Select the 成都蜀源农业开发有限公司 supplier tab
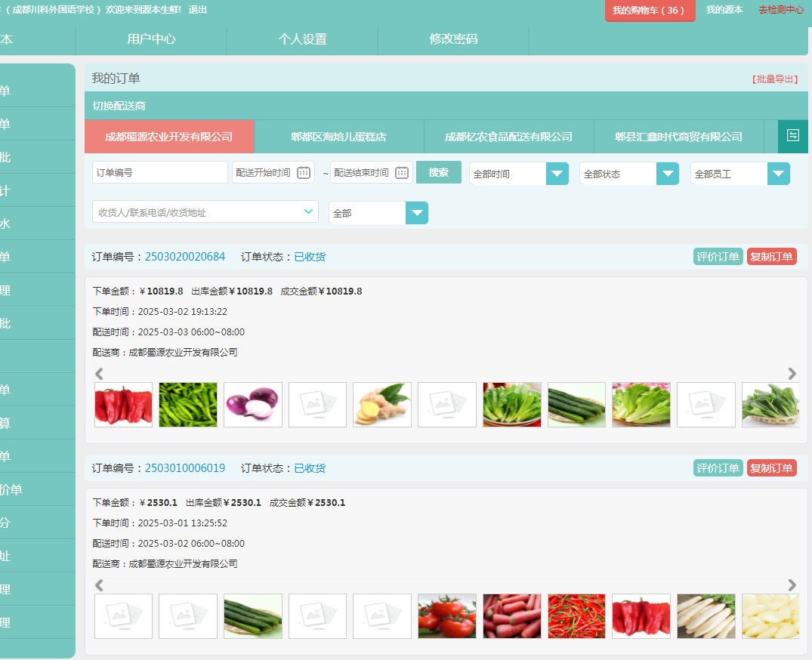 coord(169,137)
